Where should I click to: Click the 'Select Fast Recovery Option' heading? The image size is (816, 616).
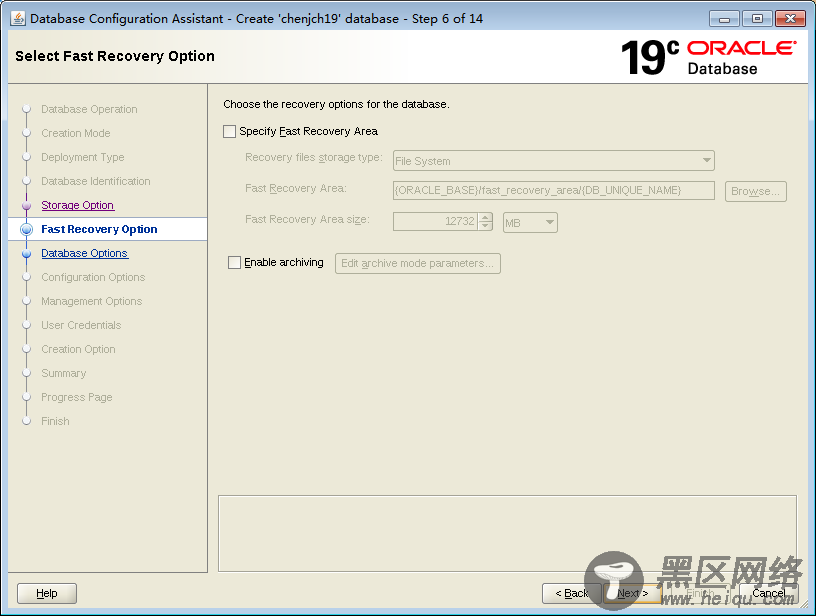(x=115, y=56)
